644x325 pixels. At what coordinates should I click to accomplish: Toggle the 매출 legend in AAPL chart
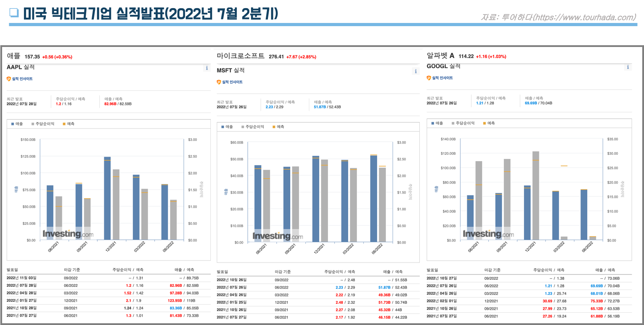coord(17,124)
